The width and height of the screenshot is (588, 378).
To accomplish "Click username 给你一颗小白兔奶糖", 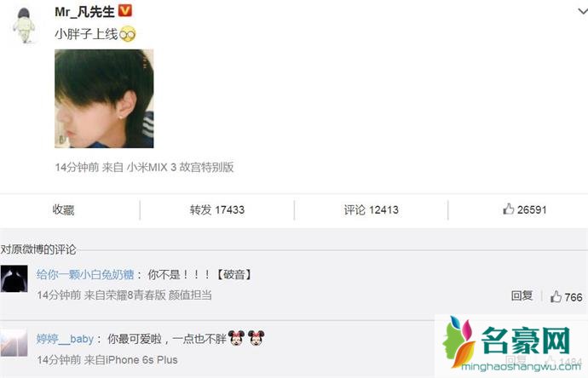I will point(85,275).
